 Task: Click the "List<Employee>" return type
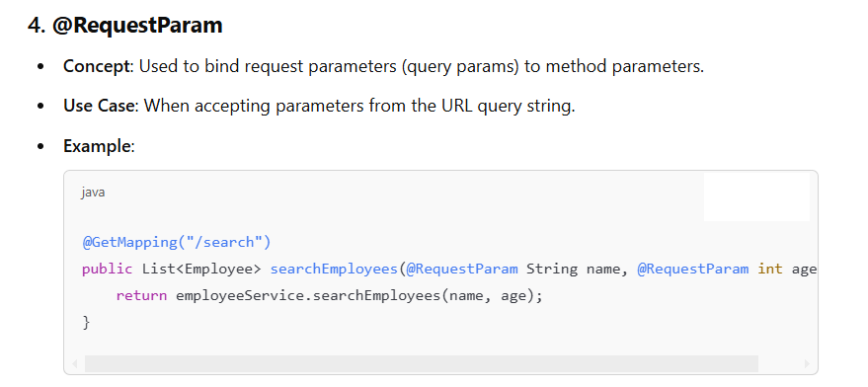[x=201, y=270]
